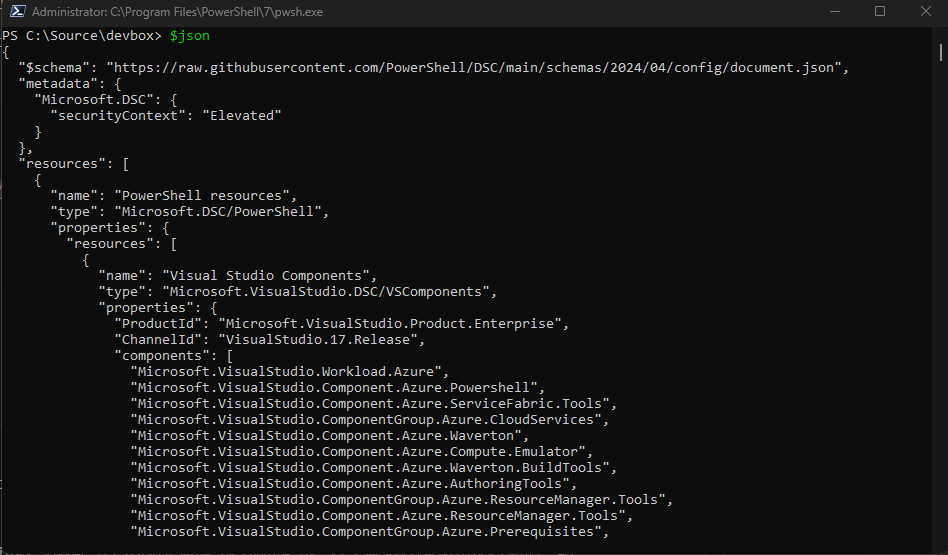Screen dimensions: 948x555
Task: Click the "type": "Microsoft.VisualStudio.DSC/VSComponents" line
Action: (x=297, y=291)
